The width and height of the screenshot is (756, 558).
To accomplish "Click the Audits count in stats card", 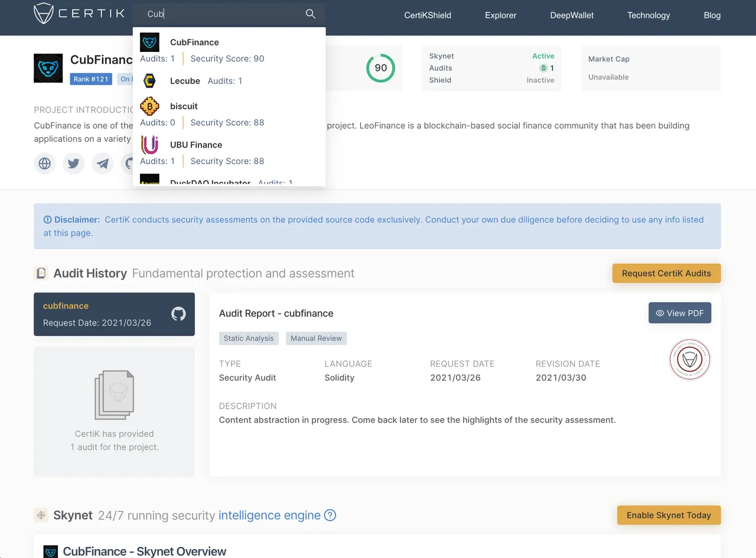I will (548, 68).
